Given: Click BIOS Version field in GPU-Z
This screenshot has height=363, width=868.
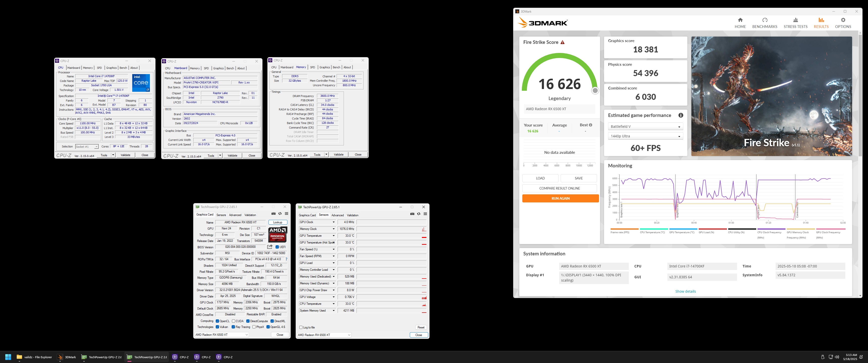Looking at the screenshot, I should pyautogui.click(x=240, y=247).
